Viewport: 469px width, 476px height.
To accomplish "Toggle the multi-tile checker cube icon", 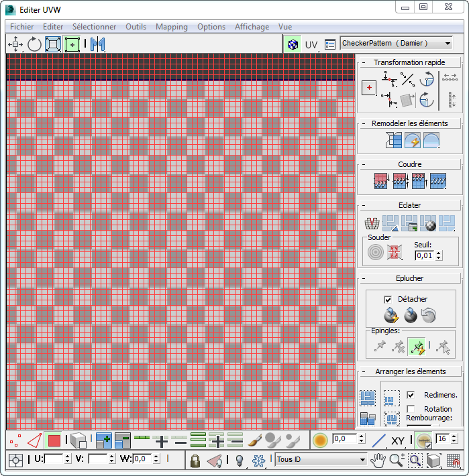I will [293, 45].
